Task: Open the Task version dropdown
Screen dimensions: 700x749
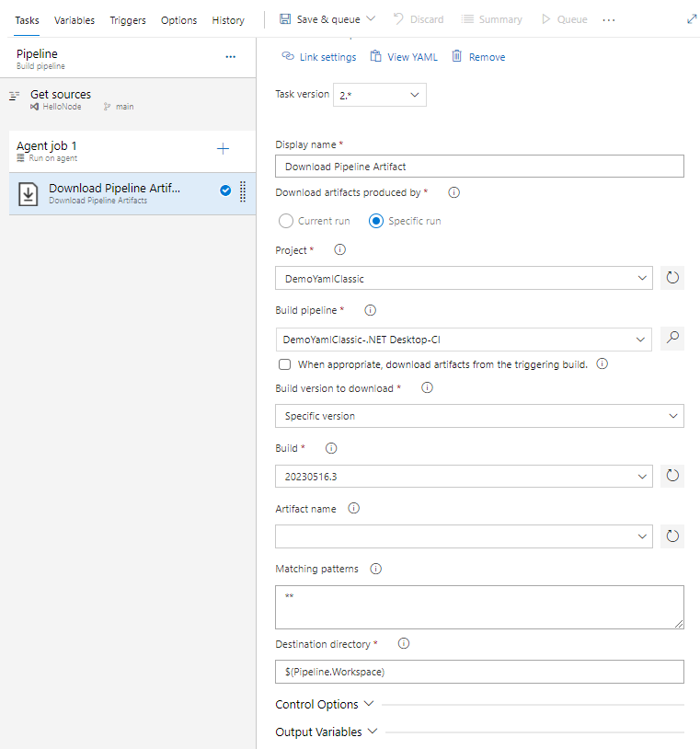Action: (380, 94)
